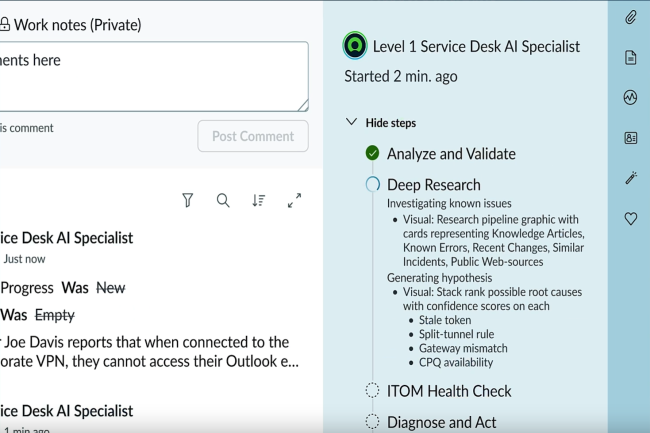Select the Analyze and Validate completed step

(451, 153)
